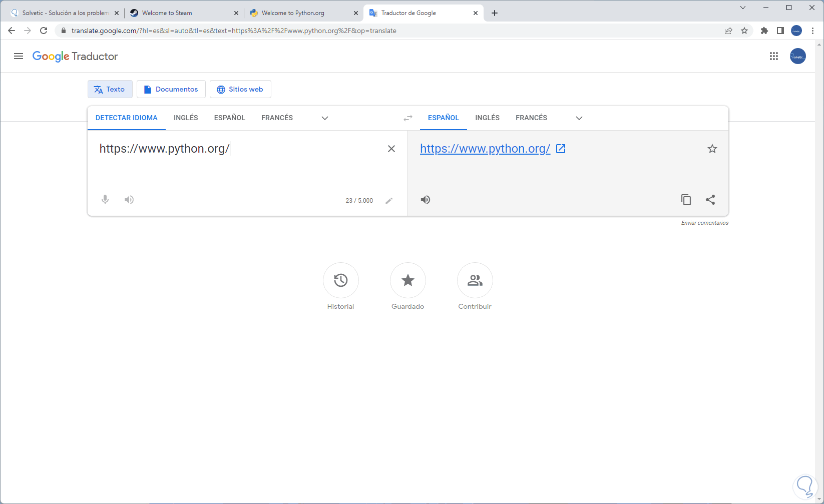Open the Google Translate main menu hamburger

[x=19, y=56]
